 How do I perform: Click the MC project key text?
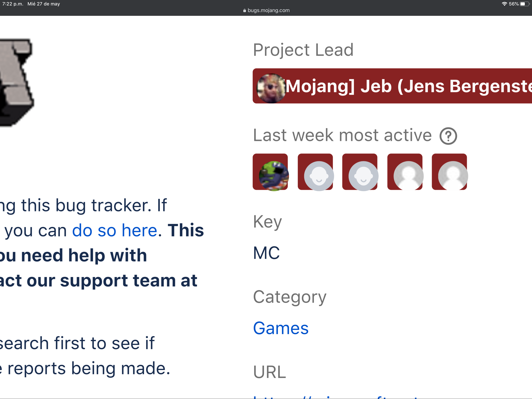point(266,253)
